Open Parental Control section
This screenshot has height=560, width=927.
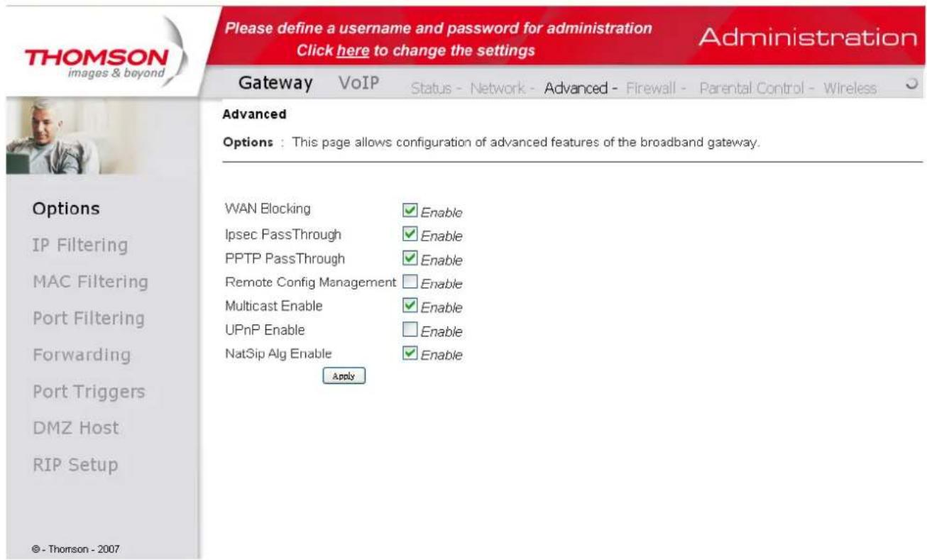751,89
